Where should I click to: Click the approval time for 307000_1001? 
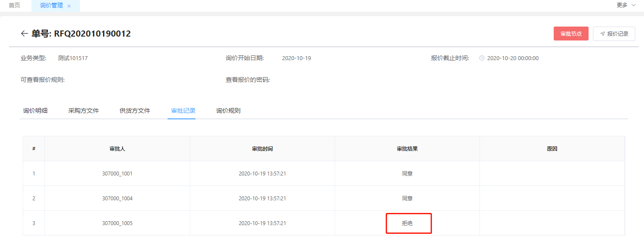pyautogui.click(x=262, y=173)
